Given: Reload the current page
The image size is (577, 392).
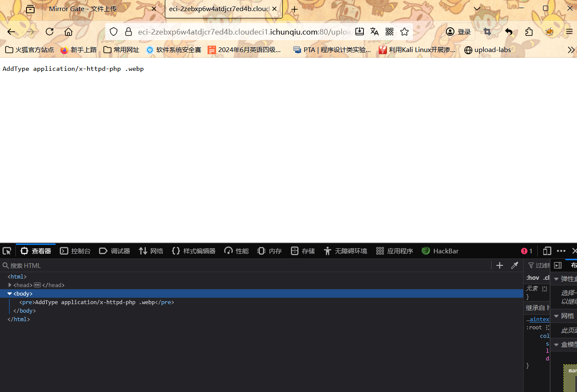Looking at the screenshot, I should [x=50, y=32].
